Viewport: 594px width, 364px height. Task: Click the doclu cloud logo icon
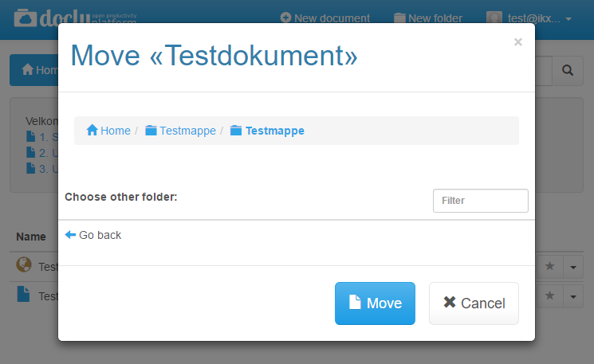pos(26,18)
